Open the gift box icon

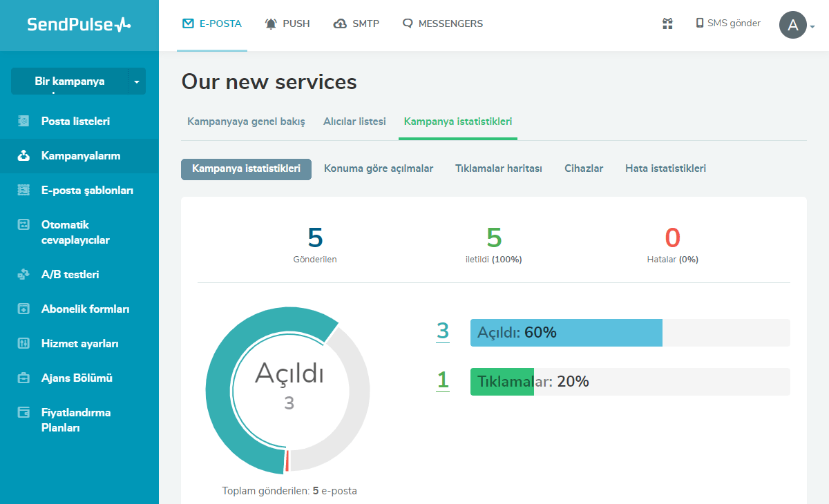667,23
